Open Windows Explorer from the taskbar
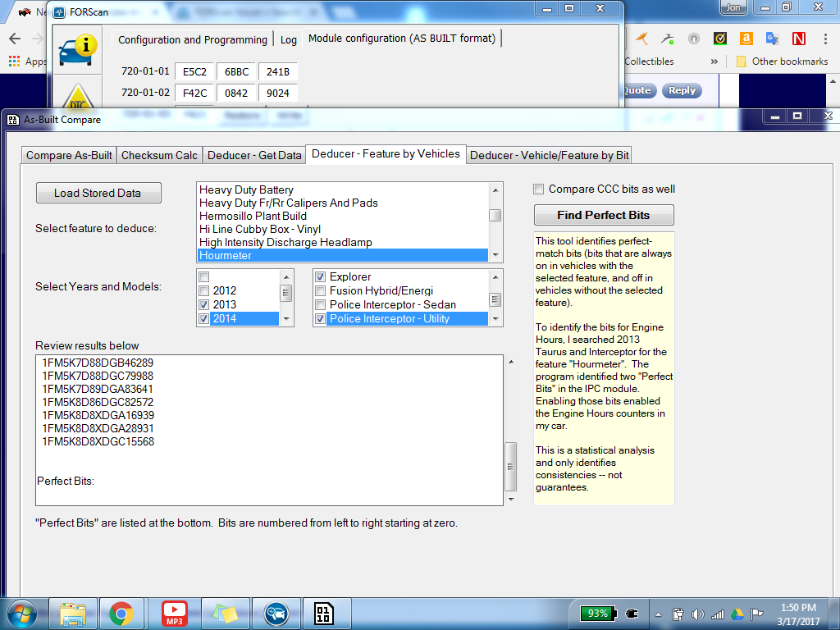The height and width of the screenshot is (630, 840). 73,613
